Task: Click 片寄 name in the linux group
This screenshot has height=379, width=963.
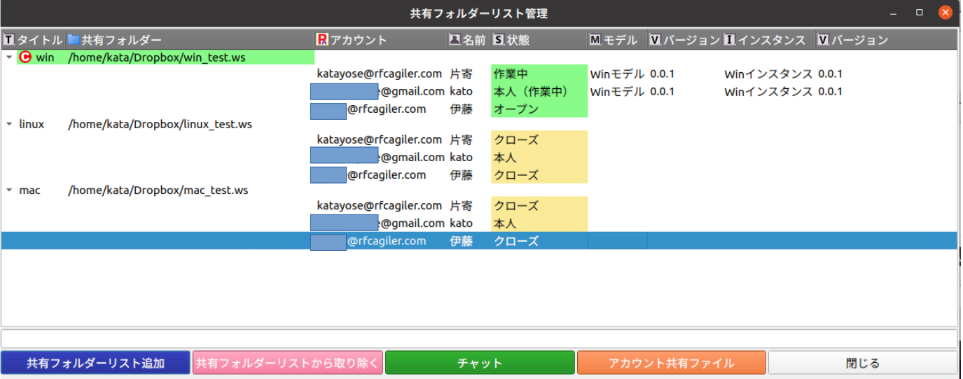Action: (461, 140)
